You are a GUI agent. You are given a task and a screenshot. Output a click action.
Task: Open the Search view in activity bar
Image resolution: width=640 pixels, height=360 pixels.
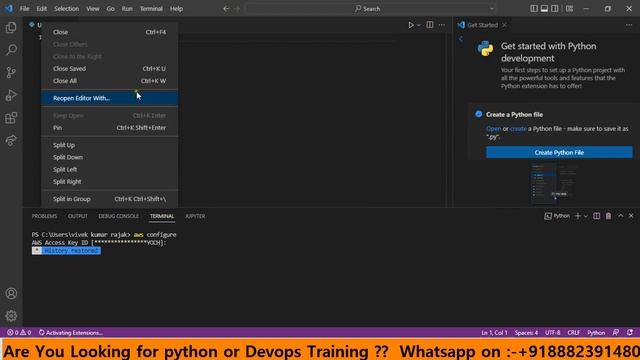(x=11, y=50)
